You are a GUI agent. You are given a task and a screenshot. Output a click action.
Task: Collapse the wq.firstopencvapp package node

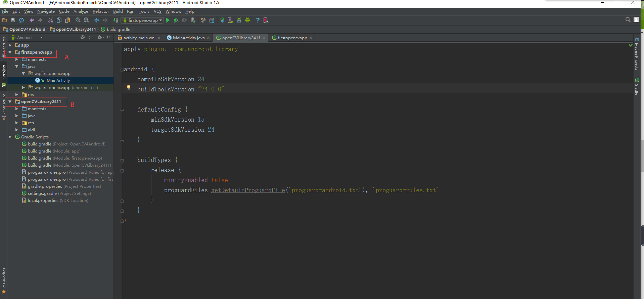point(24,73)
